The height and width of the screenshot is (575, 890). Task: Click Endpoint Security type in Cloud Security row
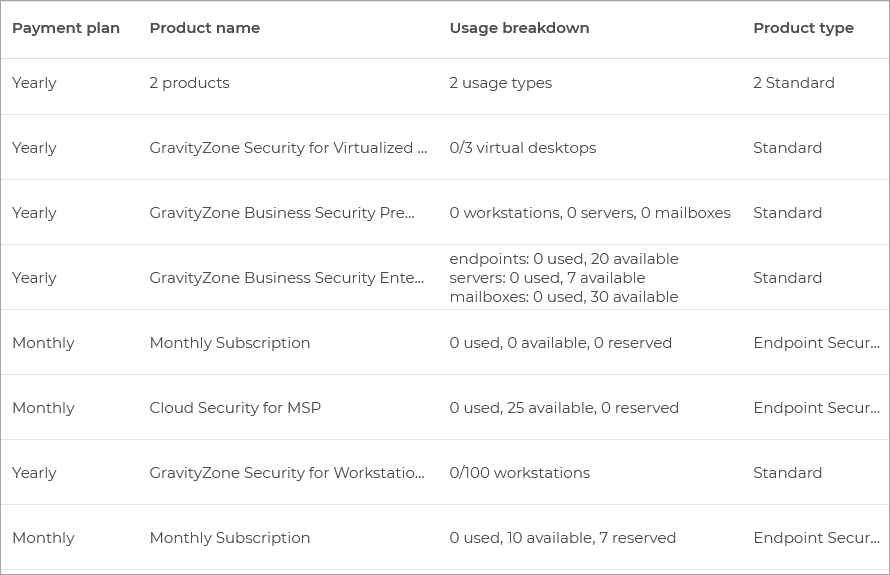coord(816,408)
